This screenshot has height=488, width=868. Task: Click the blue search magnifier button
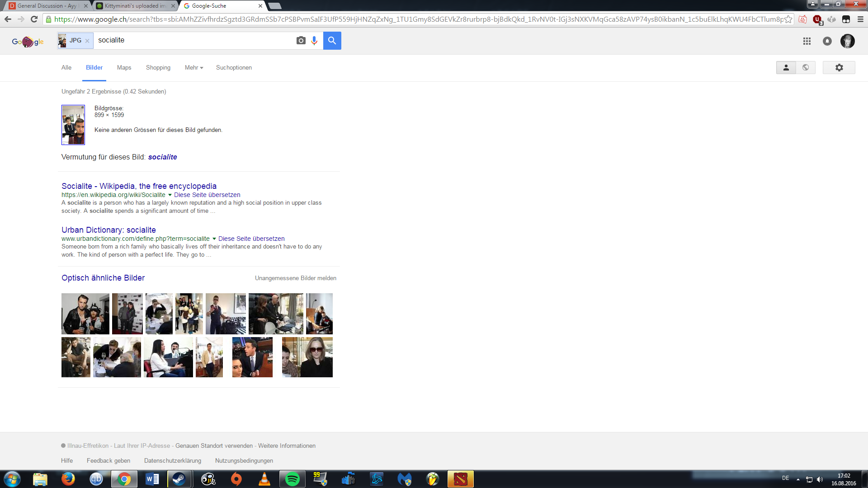tap(332, 41)
